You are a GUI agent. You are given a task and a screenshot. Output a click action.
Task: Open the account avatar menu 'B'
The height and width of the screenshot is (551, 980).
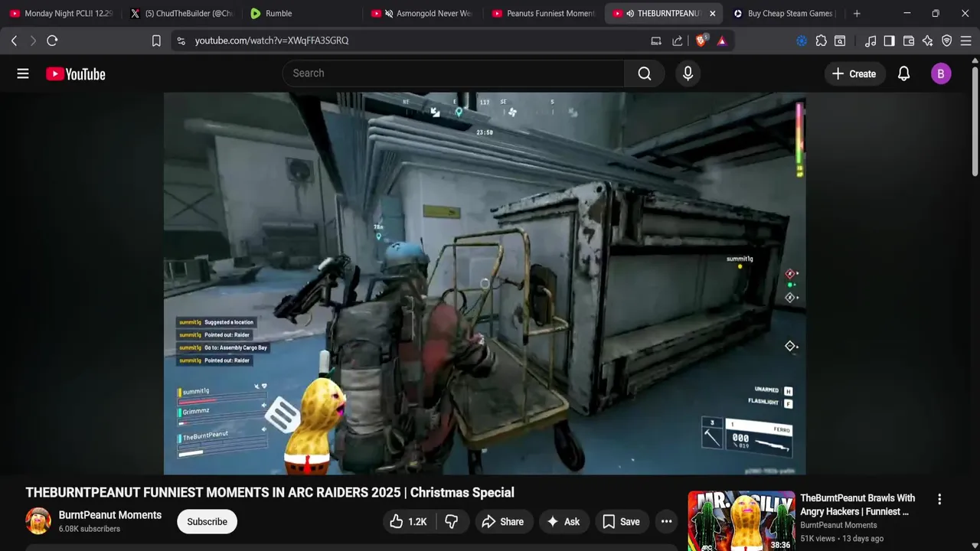click(941, 73)
